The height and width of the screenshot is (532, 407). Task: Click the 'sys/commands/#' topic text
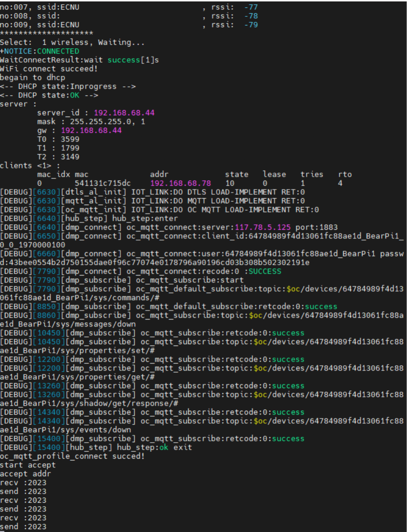pyautogui.click(x=126, y=298)
